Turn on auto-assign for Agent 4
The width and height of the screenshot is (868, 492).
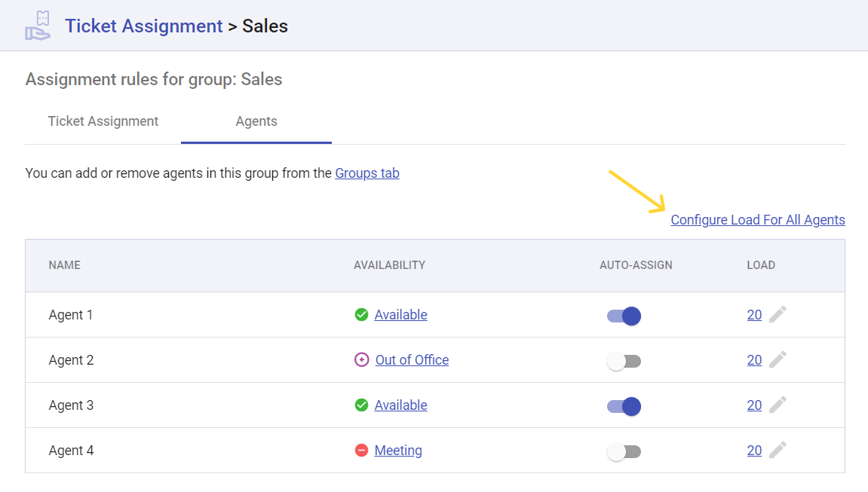pos(624,451)
